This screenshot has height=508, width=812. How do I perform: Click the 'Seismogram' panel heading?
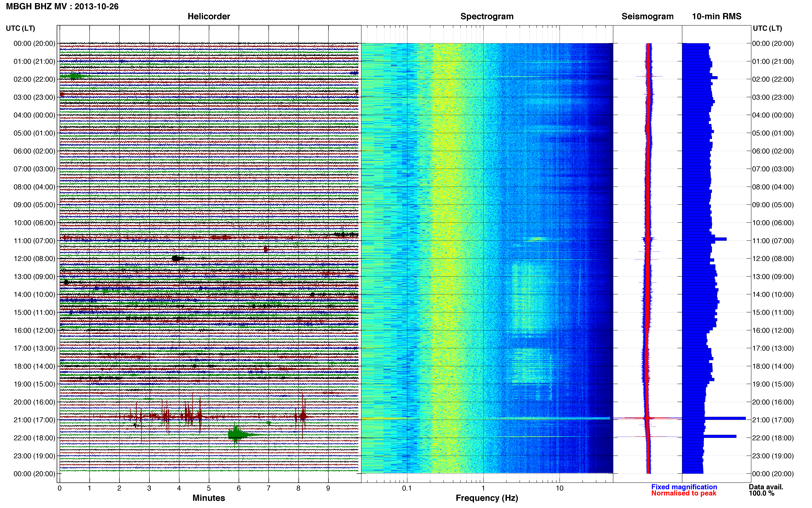[648, 16]
